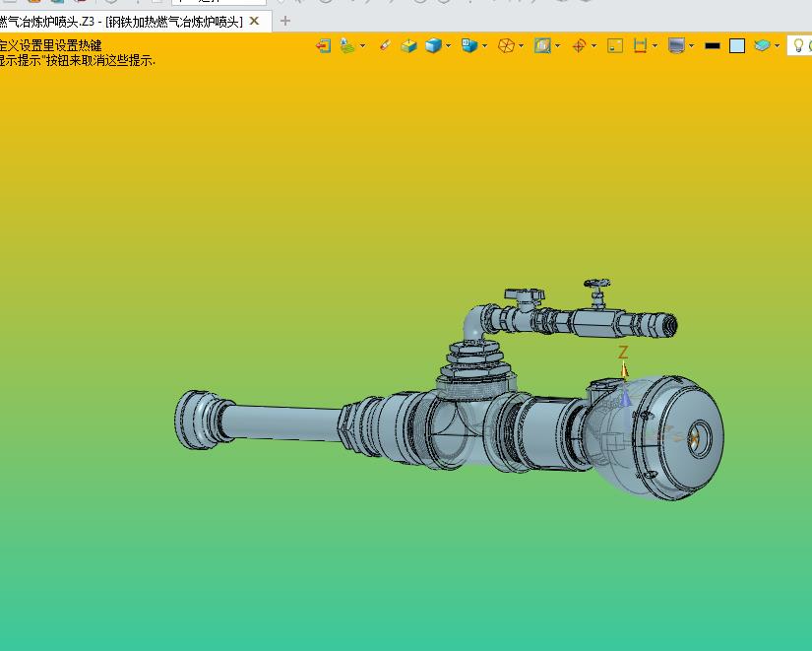The width and height of the screenshot is (812, 651).
Task: Click the red dimension measure icon
Action: (641, 45)
